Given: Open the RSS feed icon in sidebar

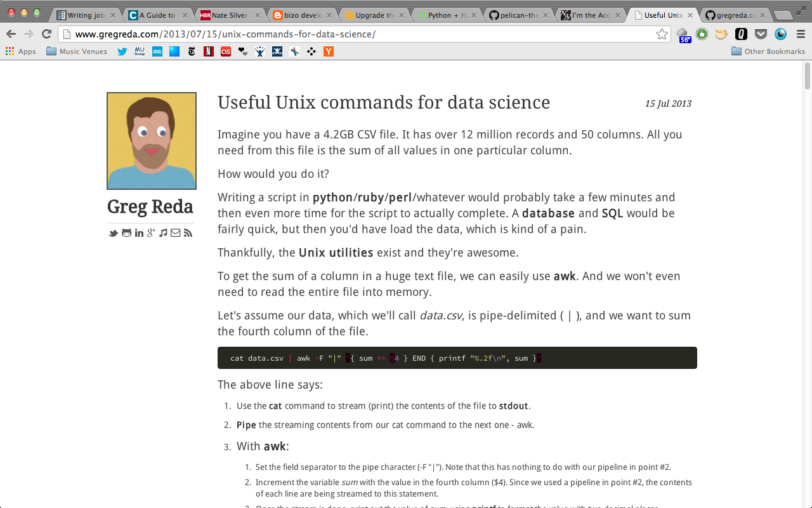Looking at the screenshot, I should (x=188, y=233).
